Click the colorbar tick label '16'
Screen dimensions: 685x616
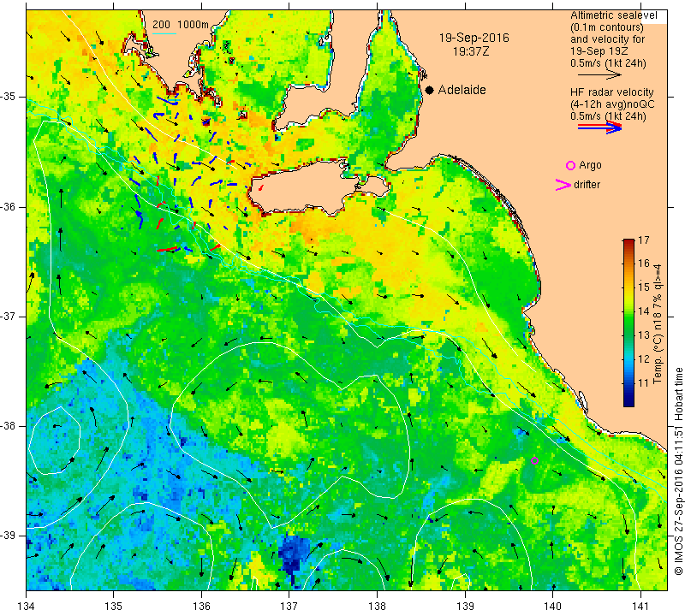point(644,264)
